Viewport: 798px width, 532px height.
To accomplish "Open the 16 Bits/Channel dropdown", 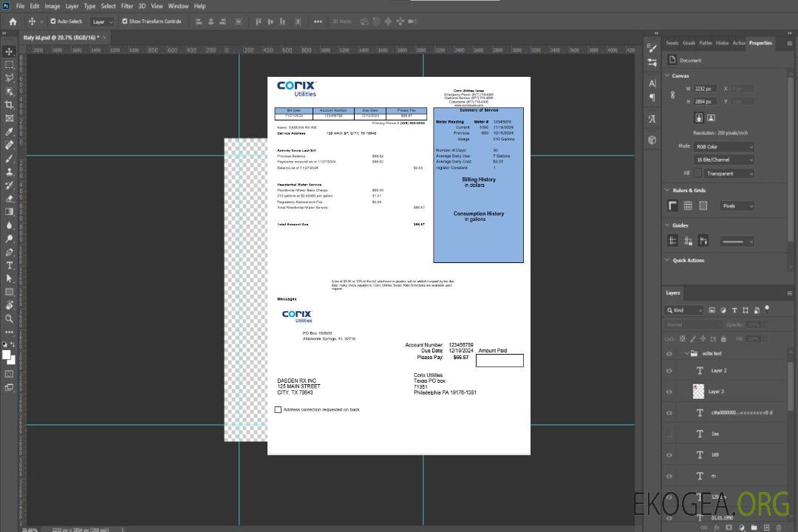I will 723,160.
